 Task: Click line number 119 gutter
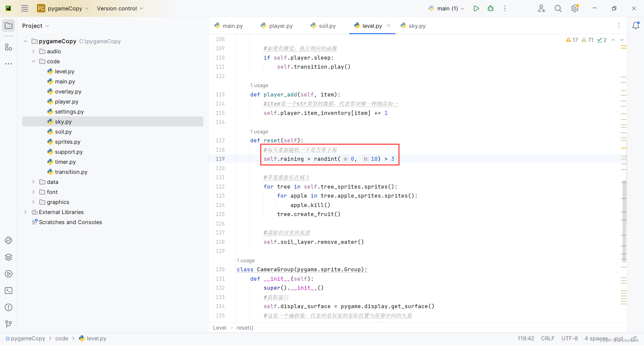(220, 159)
